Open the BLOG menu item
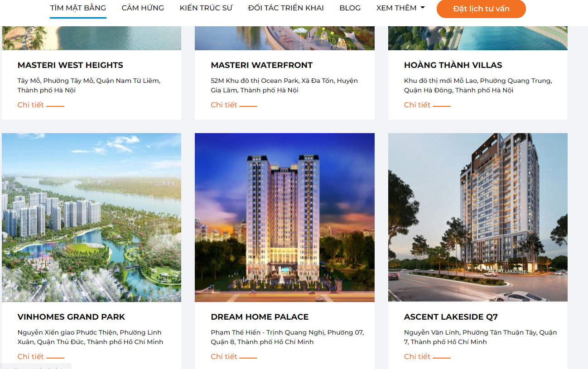Viewport: 588px width, 369px height. (x=350, y=8)
